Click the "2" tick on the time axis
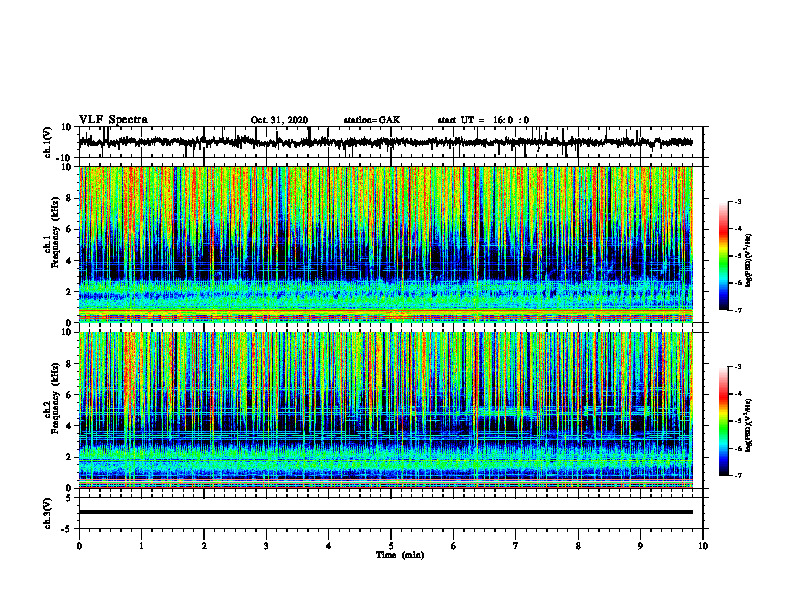Screen dimensions: 792x612 click(x=204, y=546)
